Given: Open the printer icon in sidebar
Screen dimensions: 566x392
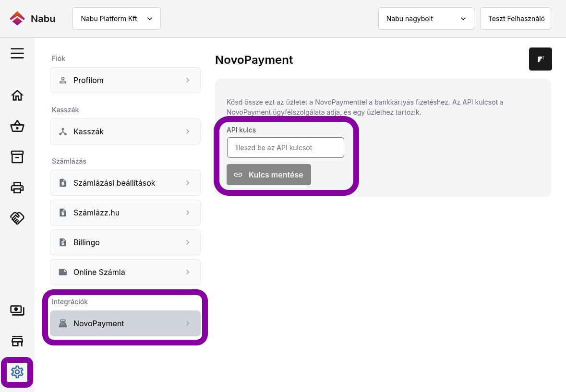Looking at the screenshot, I should click(17, 188).
